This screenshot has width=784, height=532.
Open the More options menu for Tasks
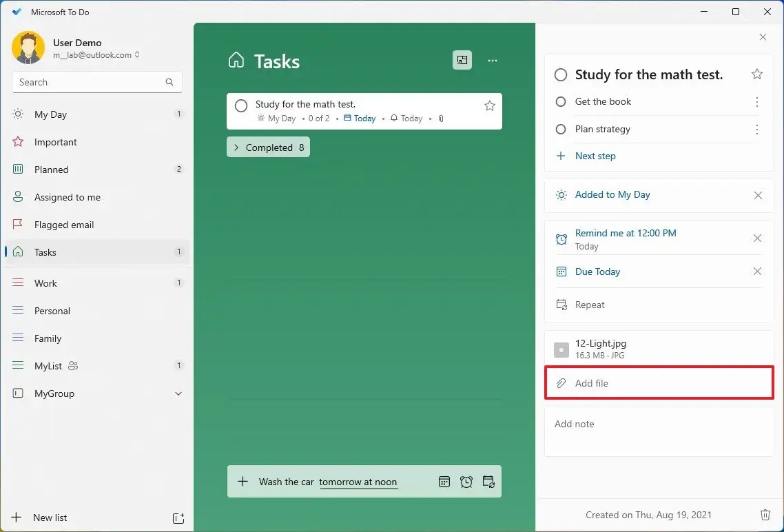click(x=493, y=61)
